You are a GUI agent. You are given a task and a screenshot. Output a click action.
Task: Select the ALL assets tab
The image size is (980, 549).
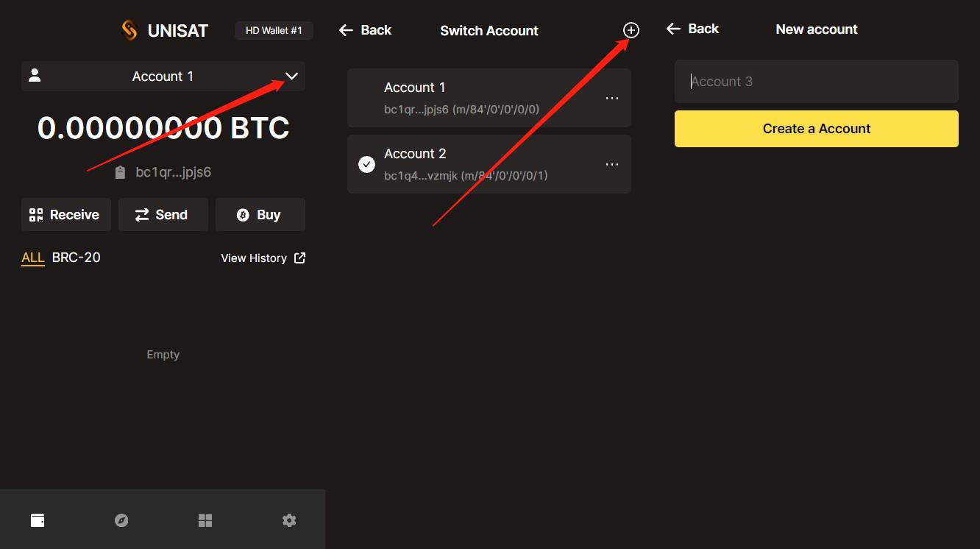32,258
